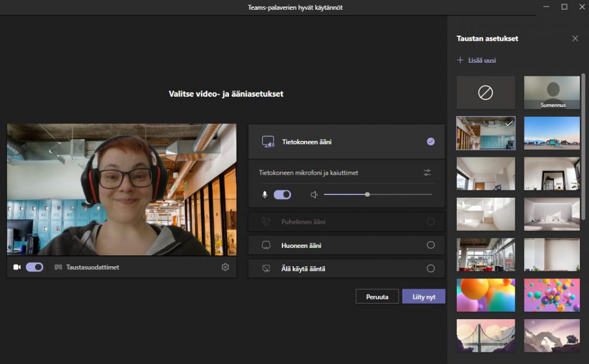Close the Taustan asetukset panel

click(575, 39)
